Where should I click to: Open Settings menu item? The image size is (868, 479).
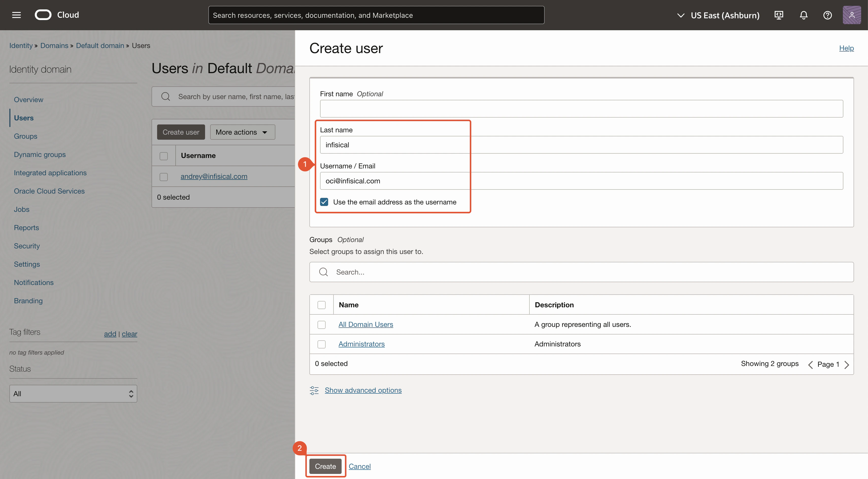point(27,264)
